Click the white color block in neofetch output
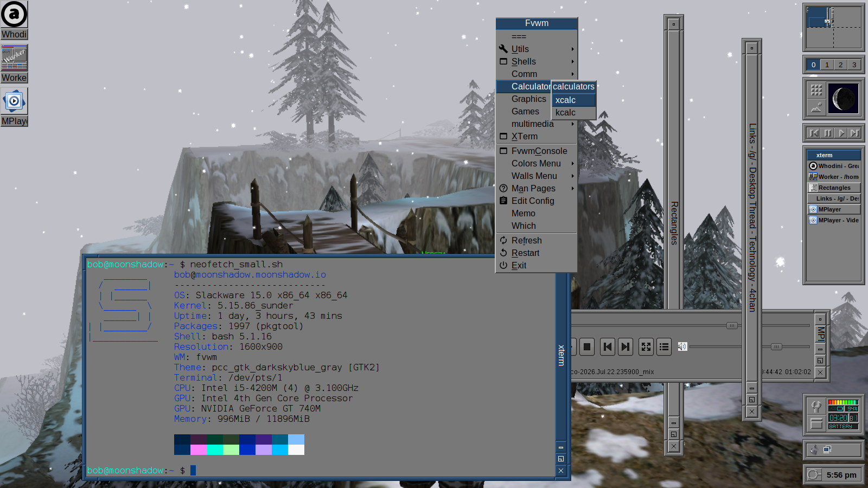The image size is (868, 488). pos(296,450)
